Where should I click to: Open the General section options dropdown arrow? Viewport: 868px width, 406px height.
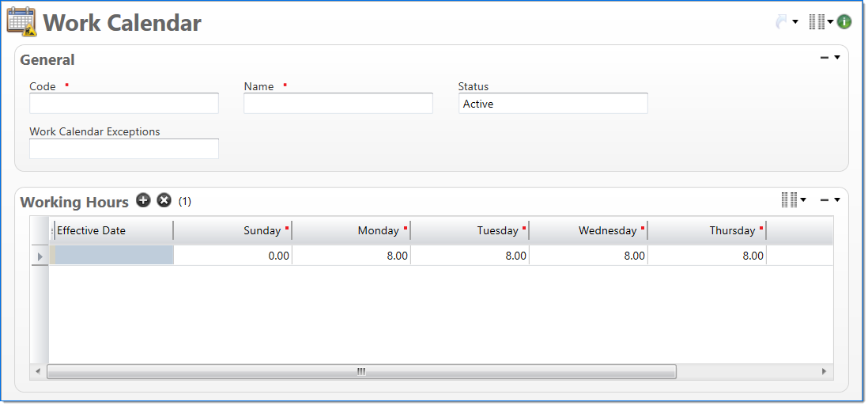837,58
